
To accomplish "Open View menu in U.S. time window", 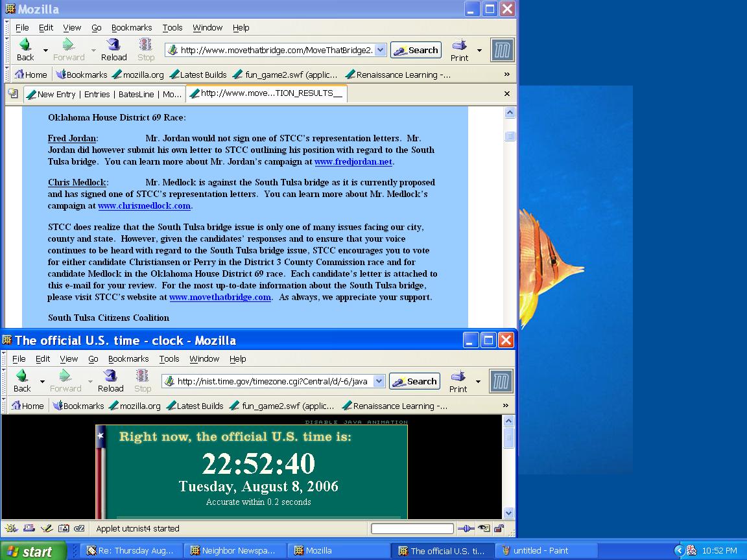I will pos(69,359).
